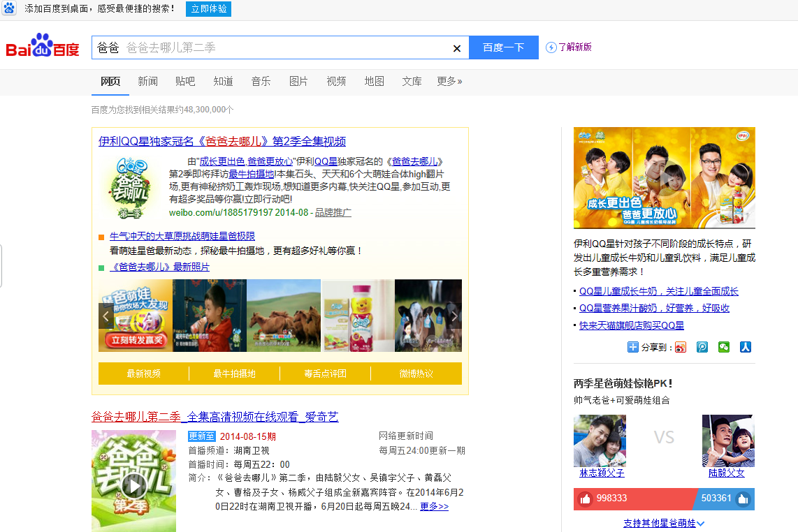Open 伊利QQ星独家冠名 result title link
Viewport: 798px width, 532px height.
click(x=222, y=142)
